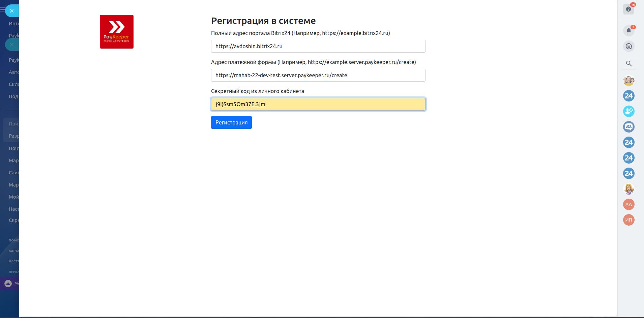Open the group chat speech bubble icon
The width and height of the screenshot is (644, 318).
(x=628, y=127)
